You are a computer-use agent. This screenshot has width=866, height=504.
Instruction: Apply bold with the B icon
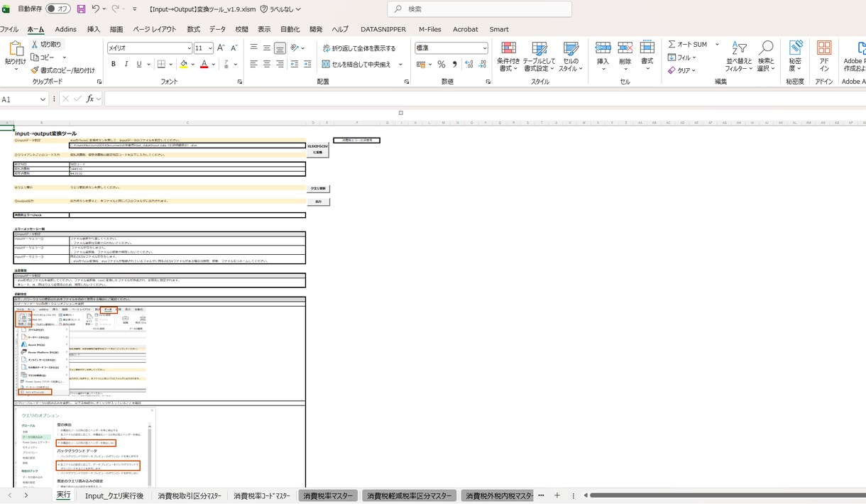point(114,64)
